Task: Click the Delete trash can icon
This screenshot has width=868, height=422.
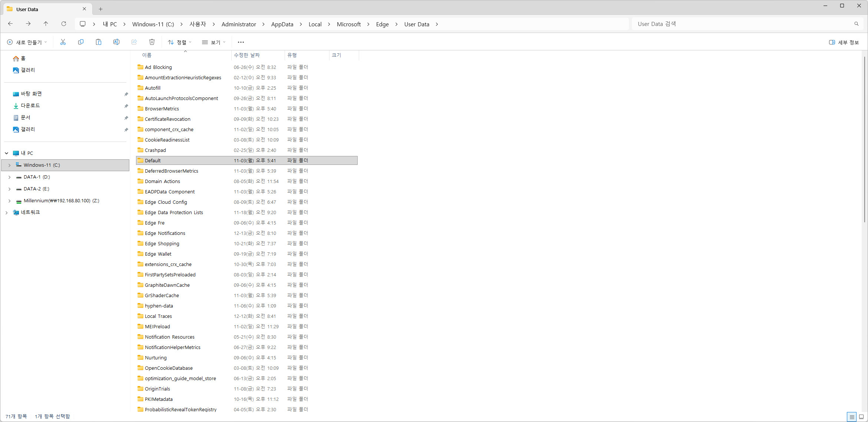Action: (152, 42)
